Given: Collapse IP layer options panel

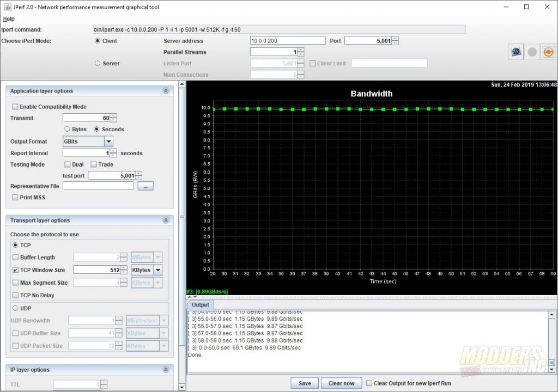Looking at the screenshot, I should 166,370.
